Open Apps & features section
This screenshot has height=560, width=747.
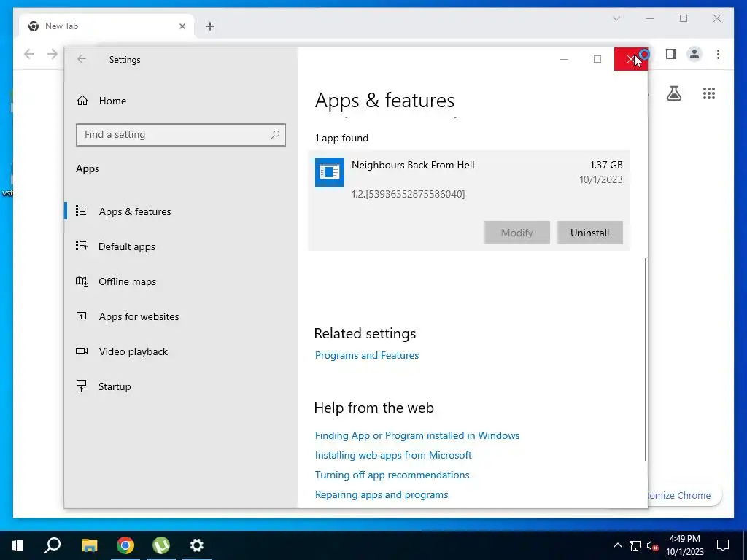(135, 211)
